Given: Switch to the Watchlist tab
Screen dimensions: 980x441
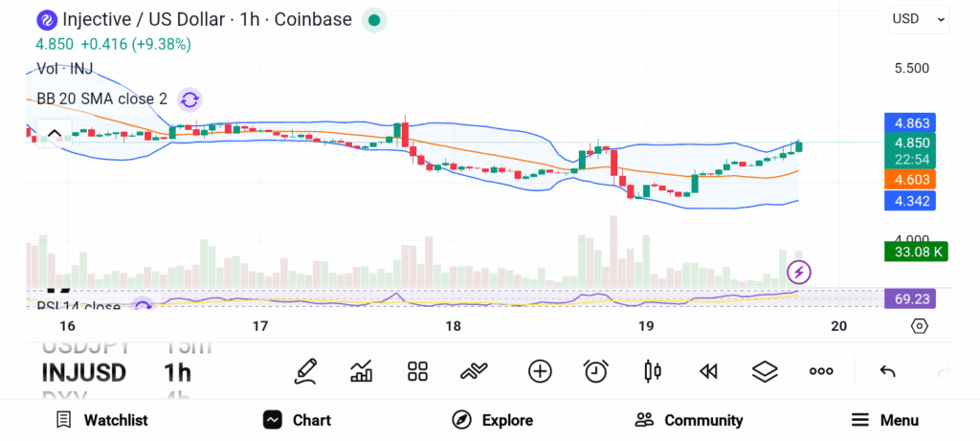Looking at the screenshot, I should [101, 420].
